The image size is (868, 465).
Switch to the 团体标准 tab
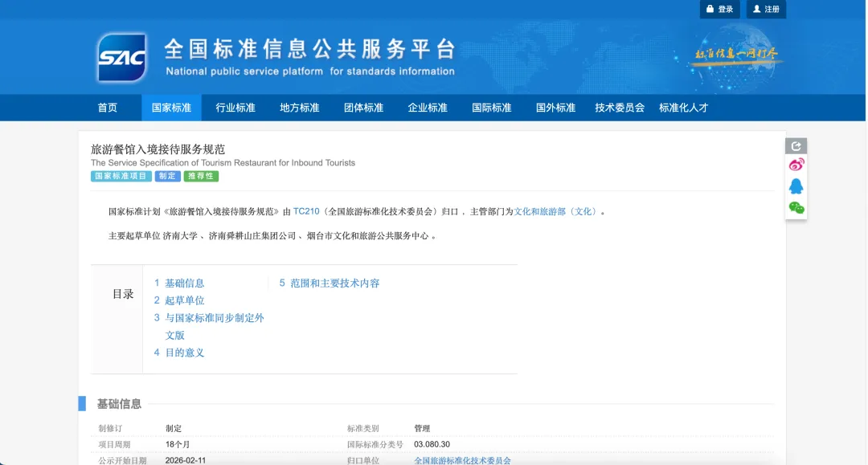[x=363, y=107]
